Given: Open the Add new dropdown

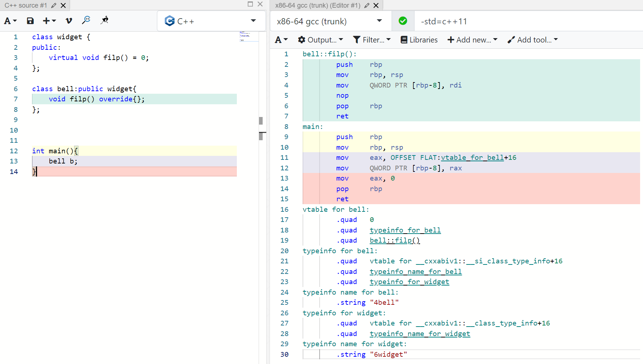Looking at the screenshot, I should coord(472,40).
